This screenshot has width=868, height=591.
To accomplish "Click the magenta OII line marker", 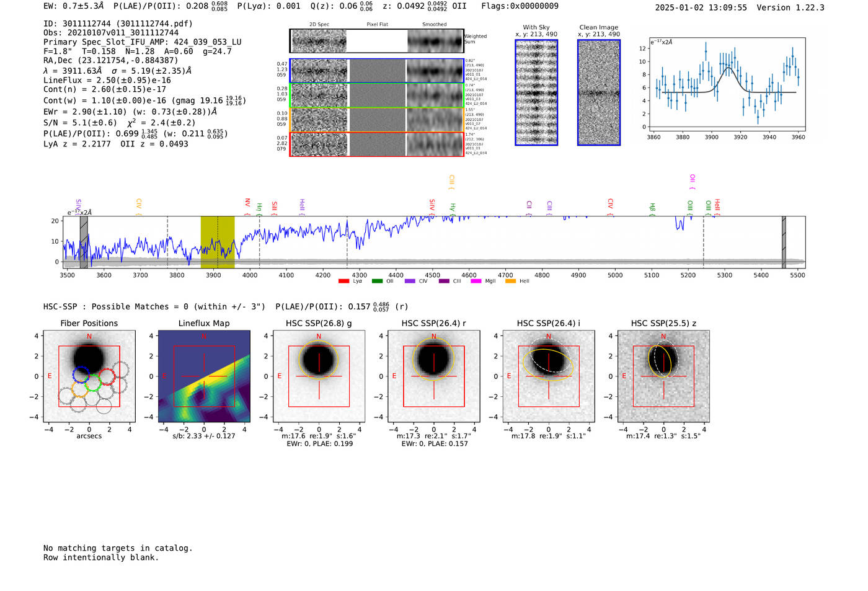I will point(693,182).
